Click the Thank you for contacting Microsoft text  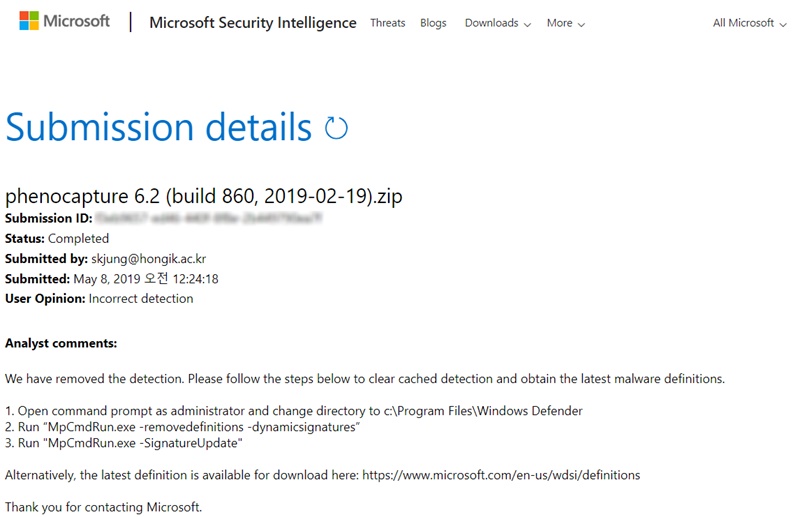pyautogui.click(x=103, y=507)
